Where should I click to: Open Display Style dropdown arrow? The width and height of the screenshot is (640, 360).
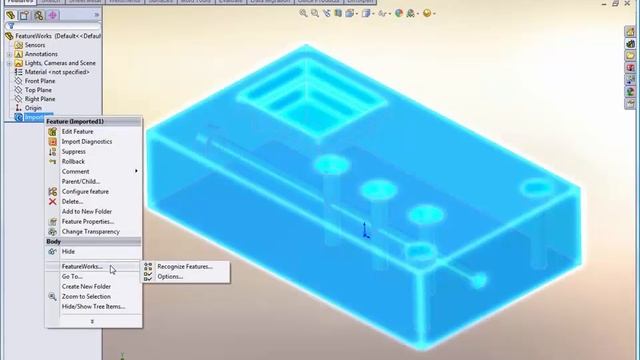coord(373,14)
